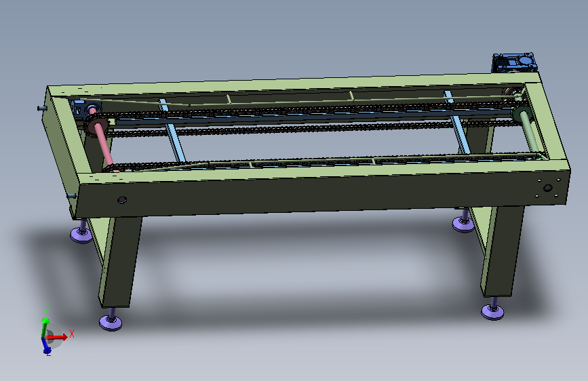This screenshot has height=381, width=588.
Task: Pick the bolted bearing hole at front beam right end
Action: tap(547, 188)
